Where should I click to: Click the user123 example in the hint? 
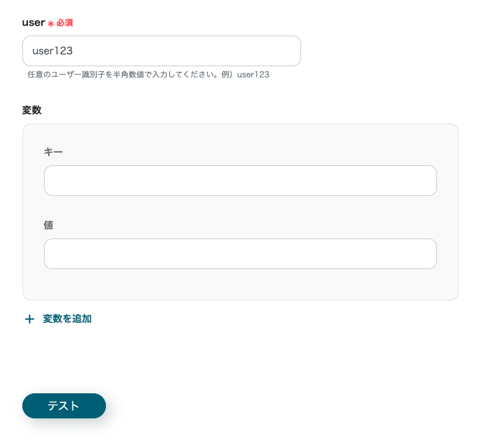(253, 75)
